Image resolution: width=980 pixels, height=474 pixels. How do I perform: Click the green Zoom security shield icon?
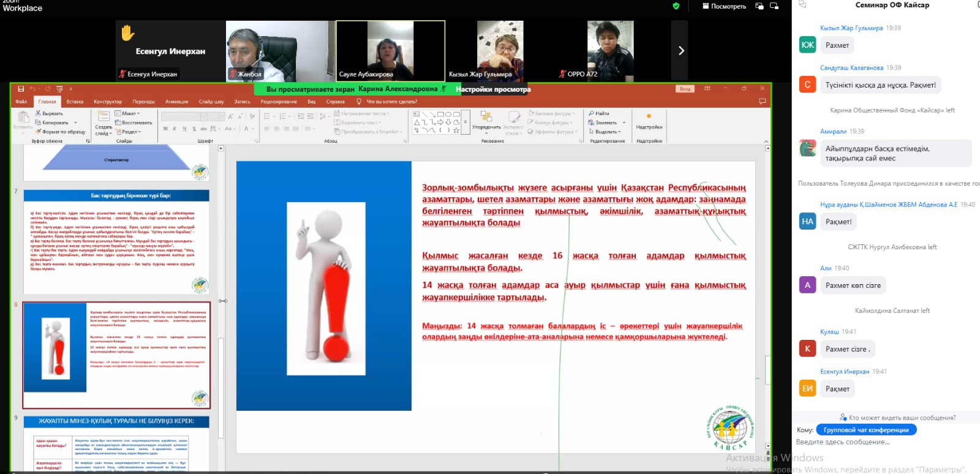coord(676,6)
